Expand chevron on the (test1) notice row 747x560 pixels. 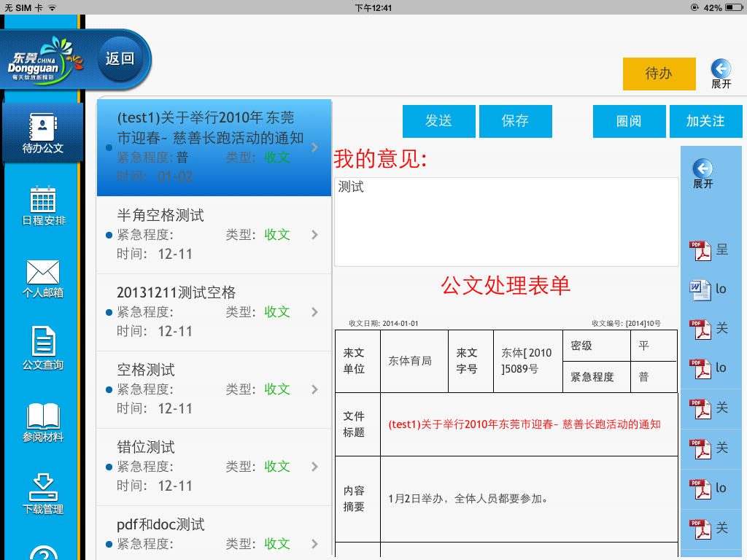[x=314, y=147]
